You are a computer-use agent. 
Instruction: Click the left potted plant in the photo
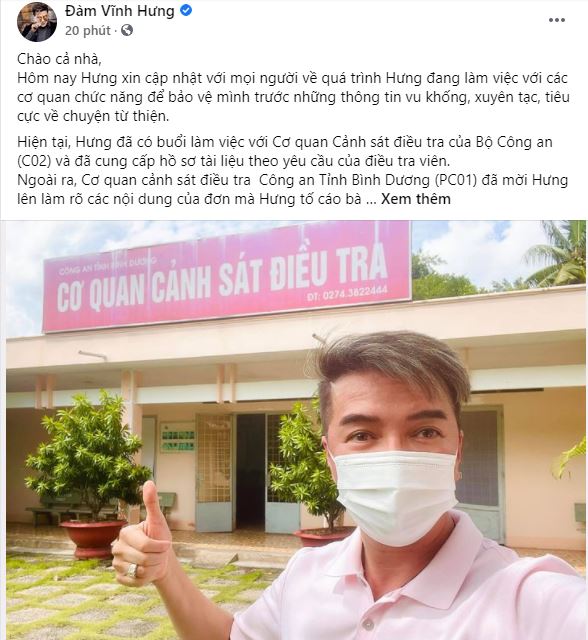(x=90, y=471)
